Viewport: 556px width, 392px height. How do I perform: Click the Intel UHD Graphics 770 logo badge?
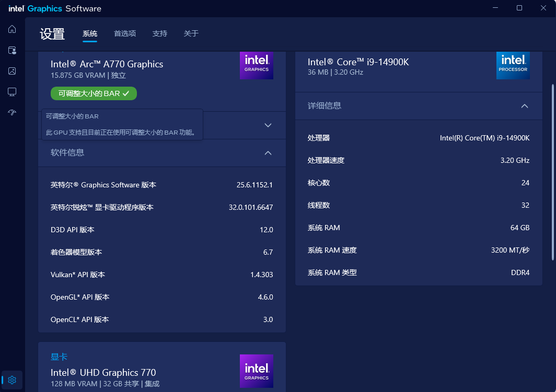(256, 371)
